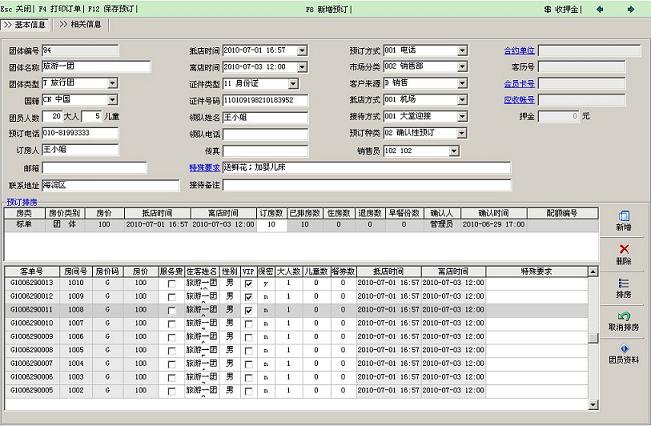Viewport: 651px width, 426px height.
Task: Click the 团体名称 input field
Action: (x=96, y=66)
